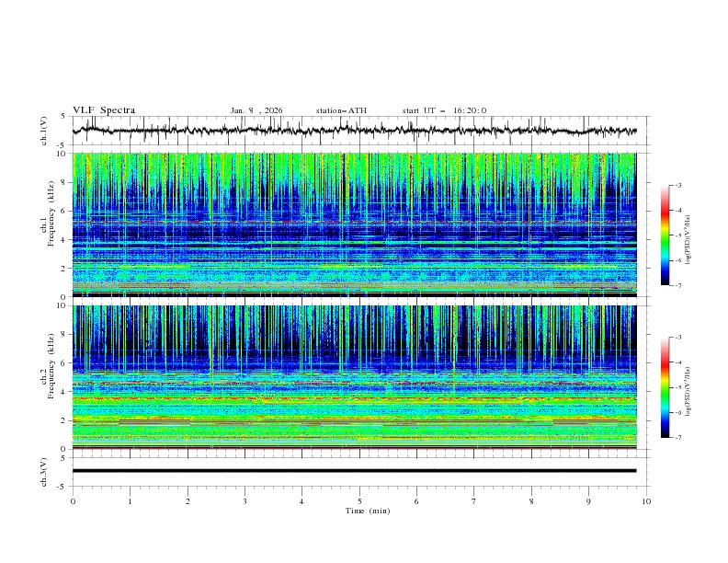This screenshot has width=728, height=563.
Task: Click inside the ch.1 spectrogram panel
Action: tap(354, 224)
